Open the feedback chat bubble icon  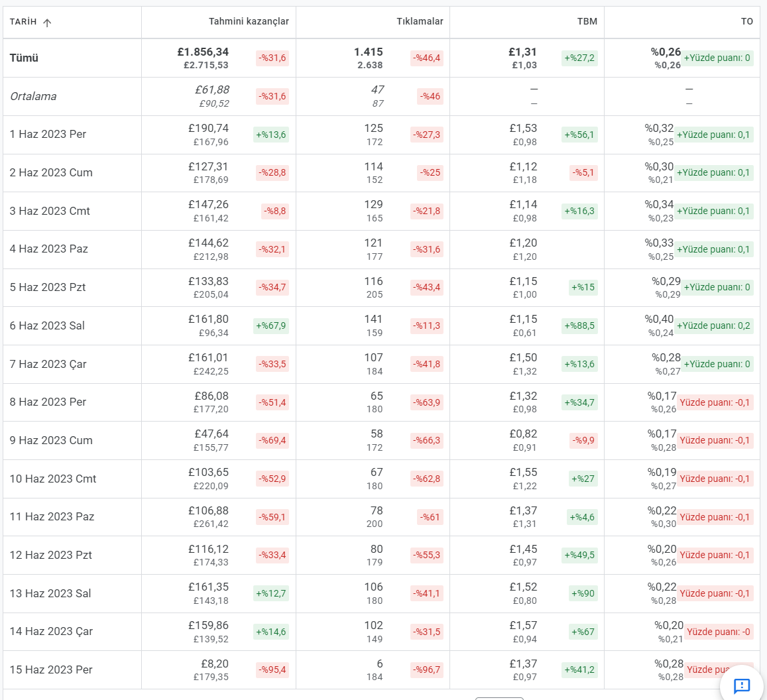pyautogui.click(x=742, y=685)
